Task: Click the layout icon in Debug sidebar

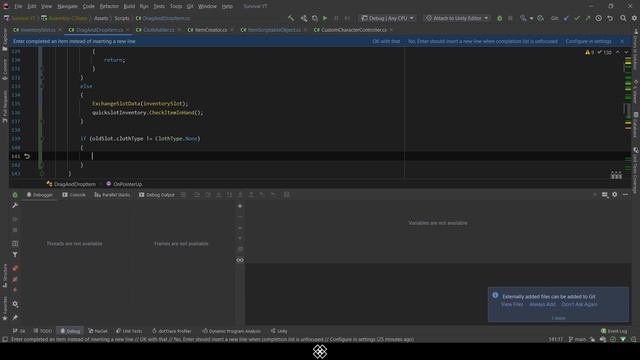Action: tap(15, 244)
